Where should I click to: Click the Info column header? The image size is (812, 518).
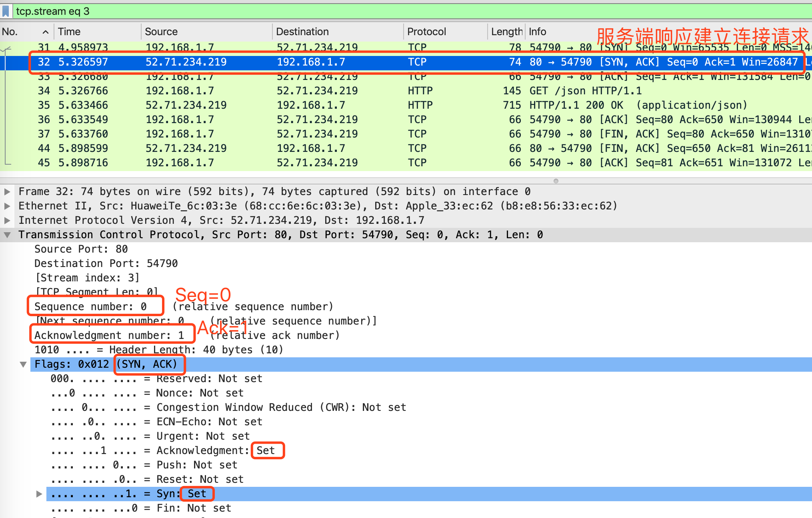(538, 32)
